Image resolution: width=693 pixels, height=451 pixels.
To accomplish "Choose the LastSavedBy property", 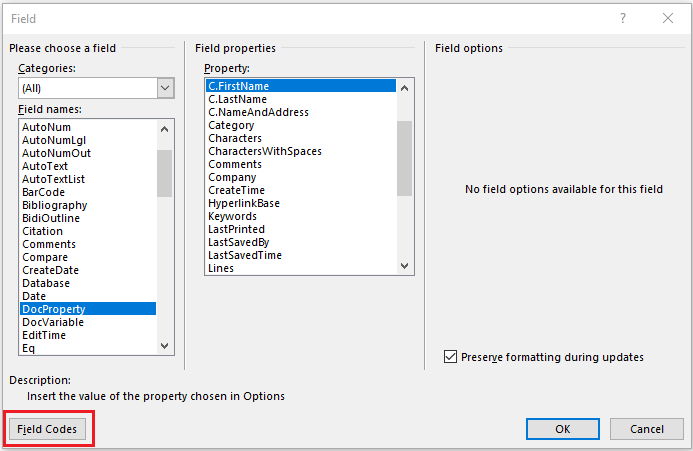I will click(301, 242).
